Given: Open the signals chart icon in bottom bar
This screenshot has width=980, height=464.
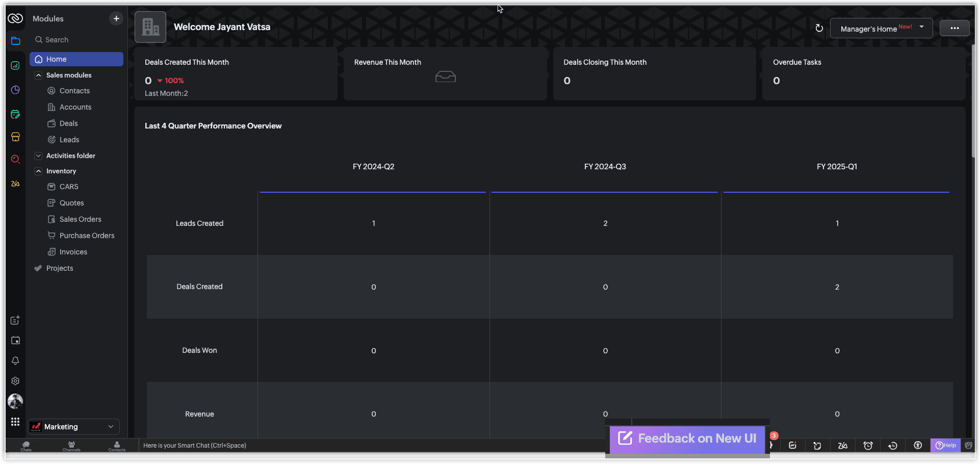Looking at the screenshot, I should [x=792, y=446].
